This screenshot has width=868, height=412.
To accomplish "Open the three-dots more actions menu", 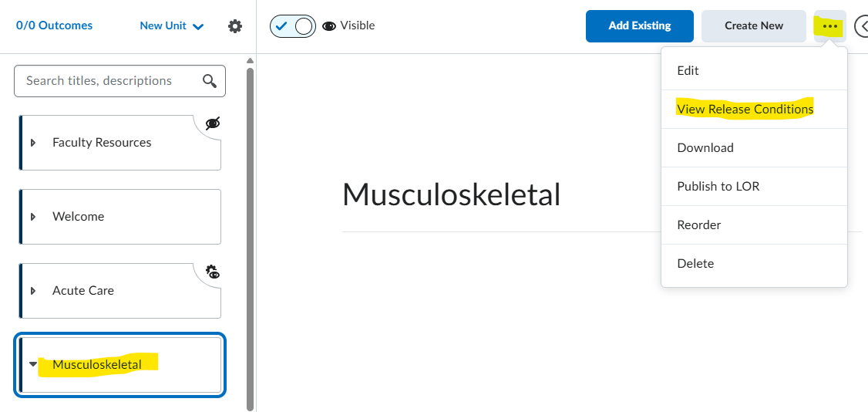I will pyautogui.click(x=829, y=26).
